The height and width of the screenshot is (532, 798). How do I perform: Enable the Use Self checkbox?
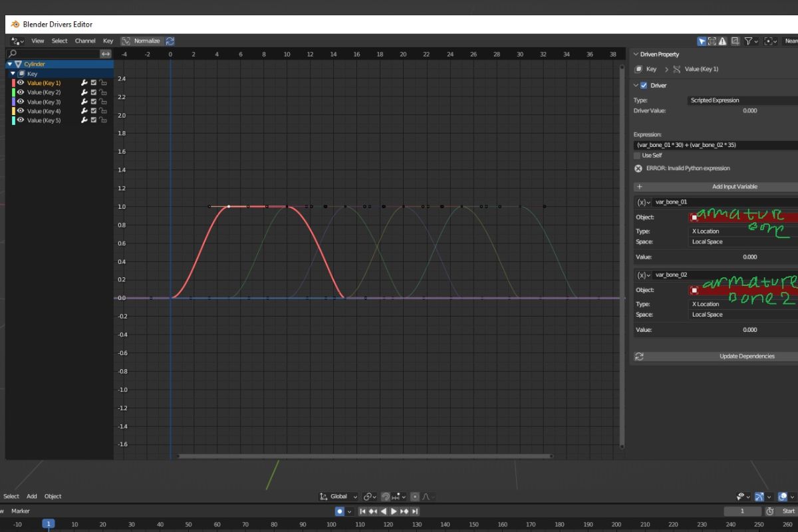click(638, 156)
